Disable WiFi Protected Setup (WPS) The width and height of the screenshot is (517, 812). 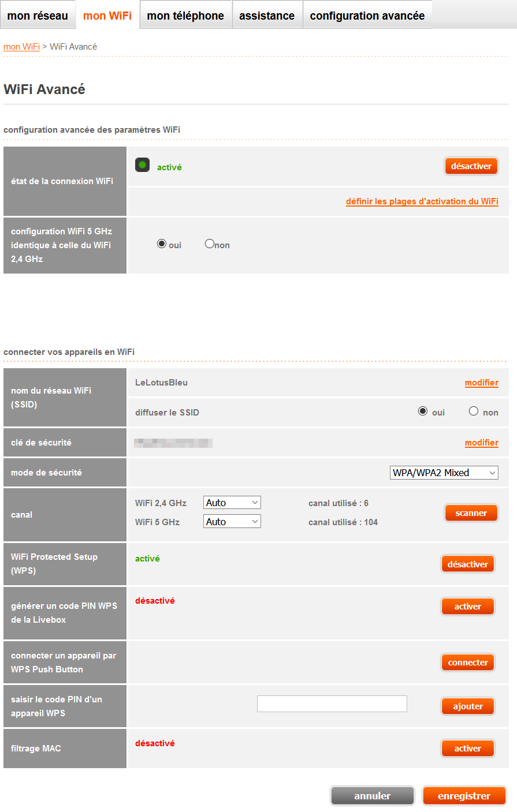[467, 563]
